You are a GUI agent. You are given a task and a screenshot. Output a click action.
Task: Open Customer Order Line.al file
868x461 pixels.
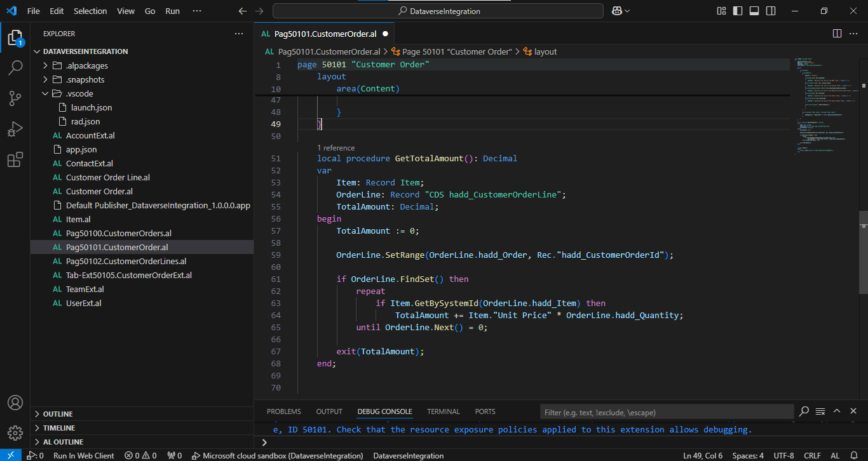(x=107, y=177)
